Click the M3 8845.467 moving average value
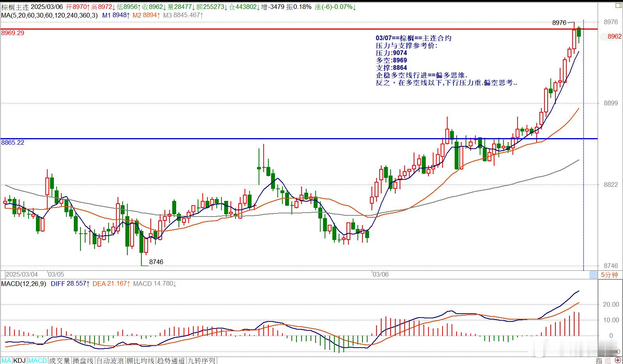Viewport: 623px width, 364px height. [x=183, y=15]
